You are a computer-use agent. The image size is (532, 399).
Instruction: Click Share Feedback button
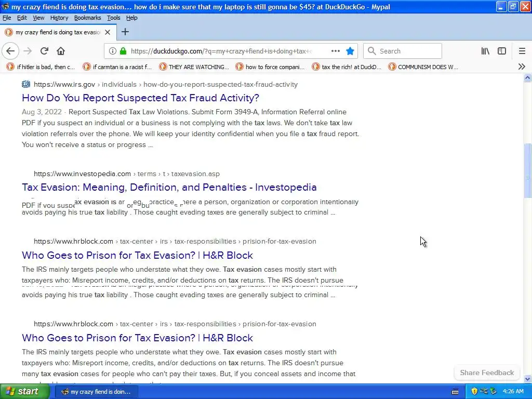487,373
